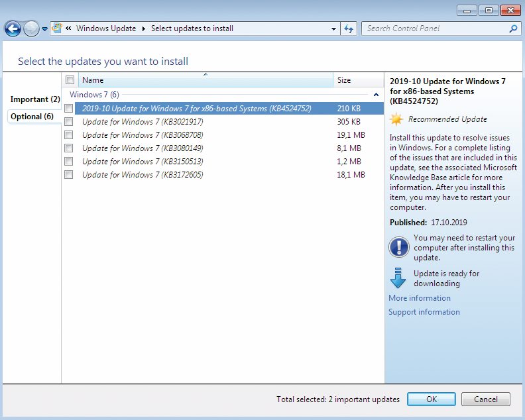This screenshot has width=525, height=420.
Task: Select Update for Windows 7 (KB3021917)
Action: 143,121
